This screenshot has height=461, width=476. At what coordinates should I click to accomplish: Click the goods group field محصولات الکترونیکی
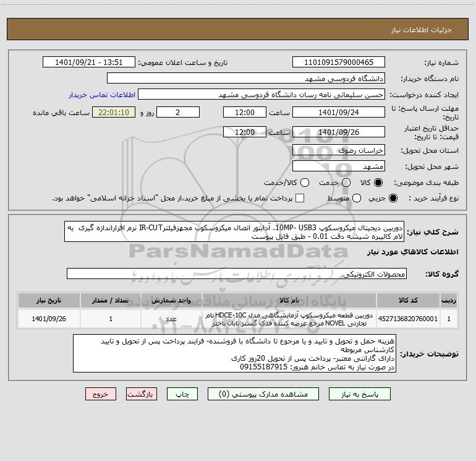[237, 274]
